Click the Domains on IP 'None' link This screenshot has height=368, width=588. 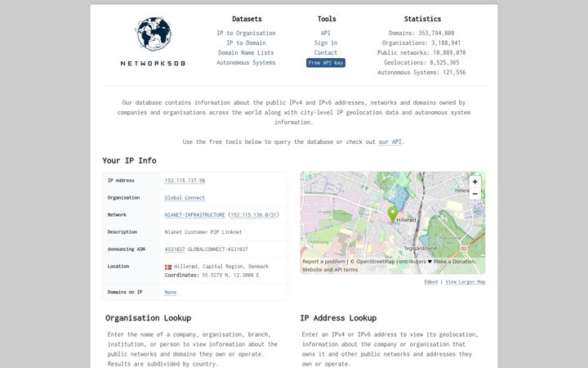[170, 293]
